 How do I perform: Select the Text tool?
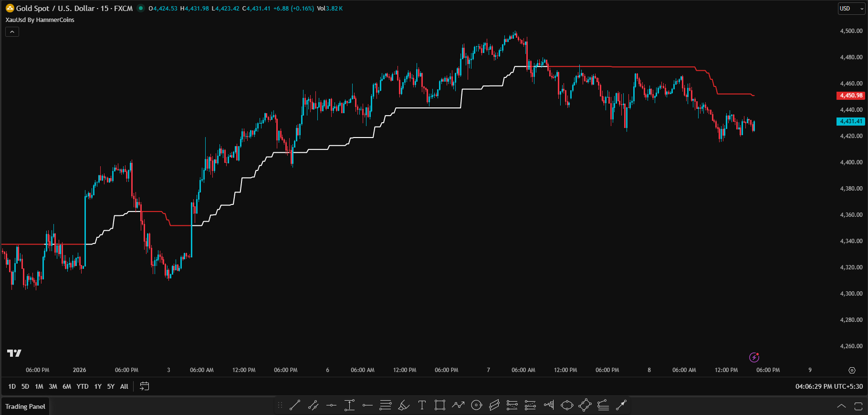pos(422,405)
